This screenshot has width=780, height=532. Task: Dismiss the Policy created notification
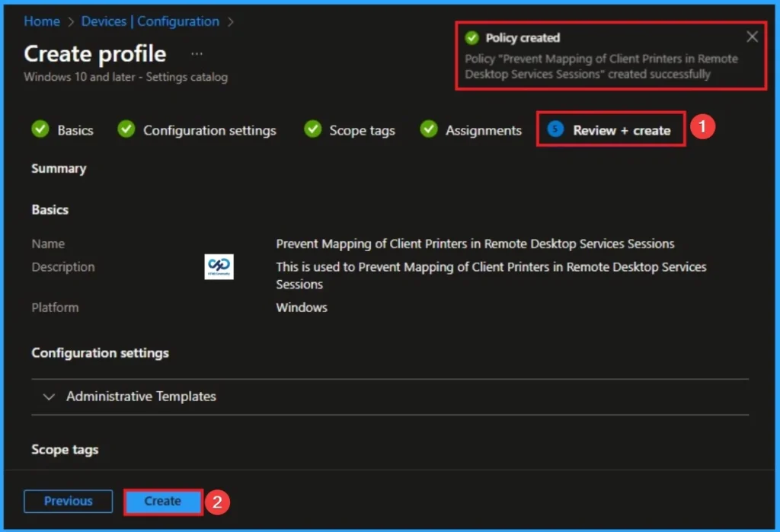[x=752, y=36]
